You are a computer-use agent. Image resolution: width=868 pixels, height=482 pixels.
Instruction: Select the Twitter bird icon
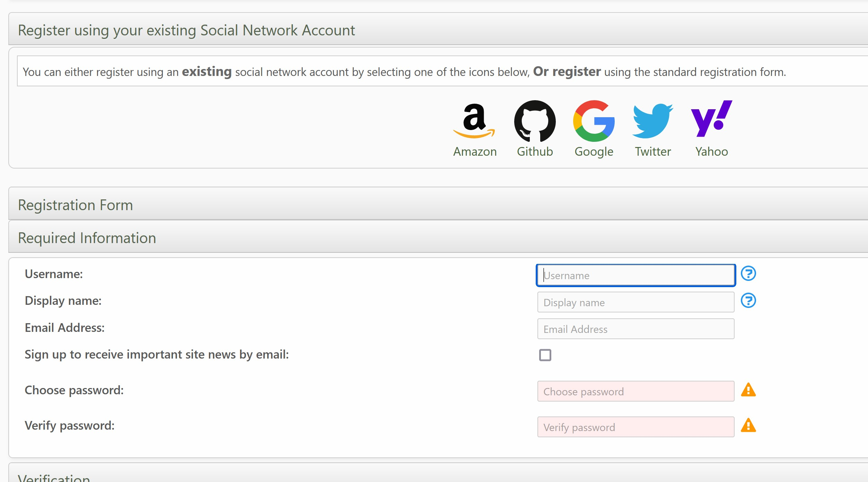tap(652, 121)
